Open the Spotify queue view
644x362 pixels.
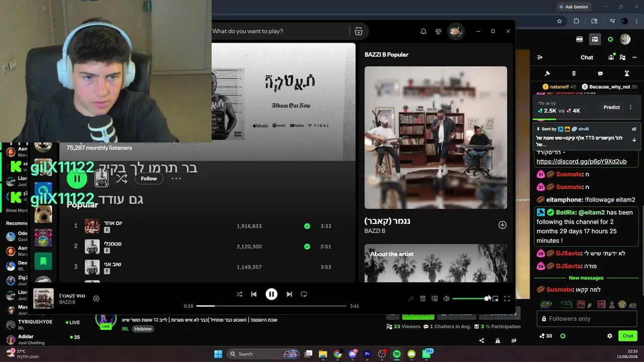point(423,299)
